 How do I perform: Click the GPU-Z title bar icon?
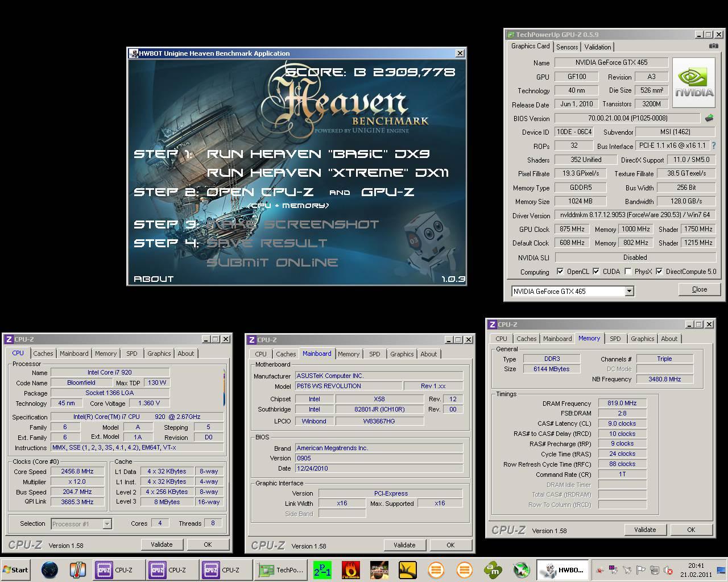(511, 35)
